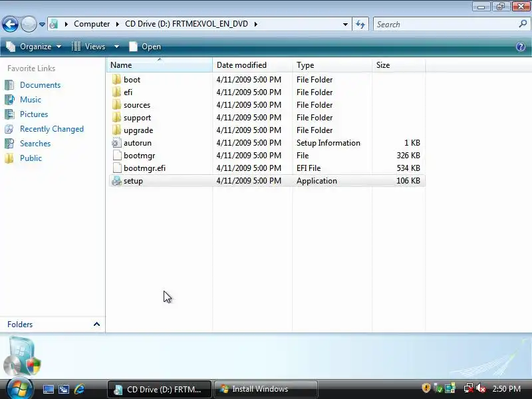Click the security shield tray icon

[426, 388]
